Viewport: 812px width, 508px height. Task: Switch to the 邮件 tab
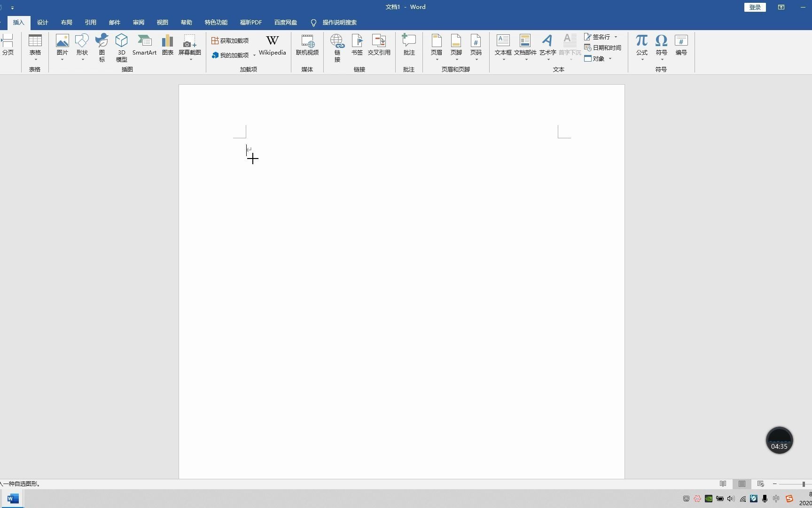pos(115,23)
